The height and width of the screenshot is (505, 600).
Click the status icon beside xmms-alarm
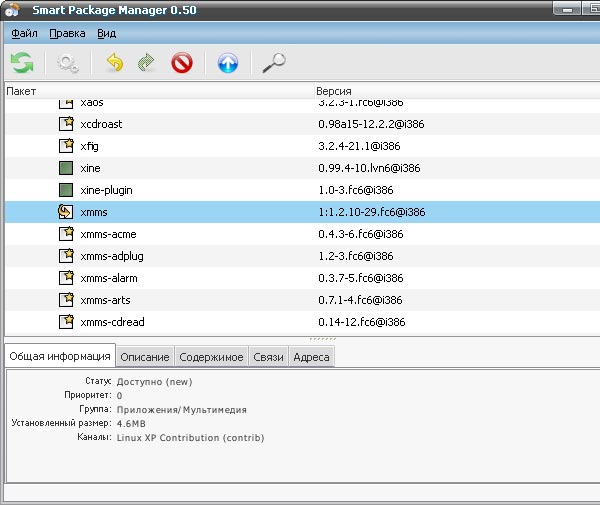click(x=66, y=278)
